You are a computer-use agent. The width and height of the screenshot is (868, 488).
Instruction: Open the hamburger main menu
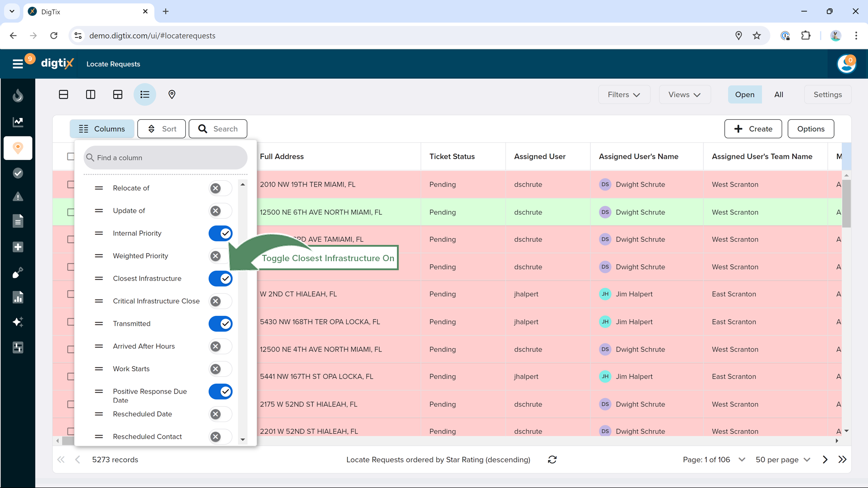coord(18,64)
